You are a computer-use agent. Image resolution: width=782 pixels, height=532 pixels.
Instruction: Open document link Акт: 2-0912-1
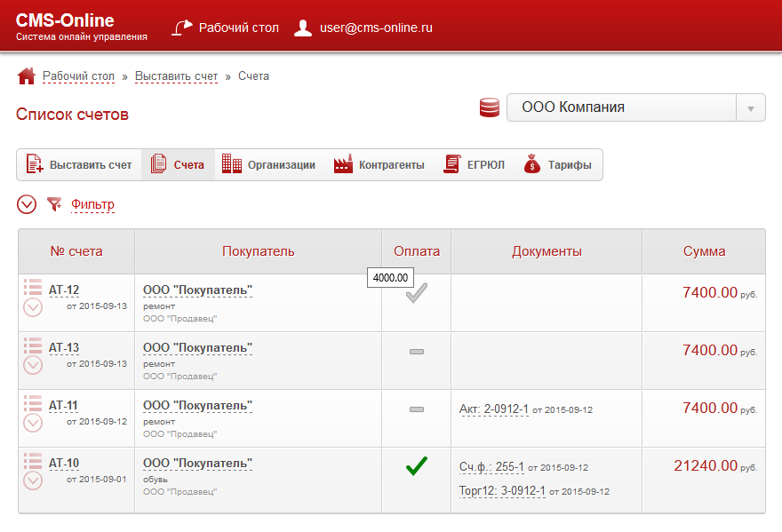point(493,409)
